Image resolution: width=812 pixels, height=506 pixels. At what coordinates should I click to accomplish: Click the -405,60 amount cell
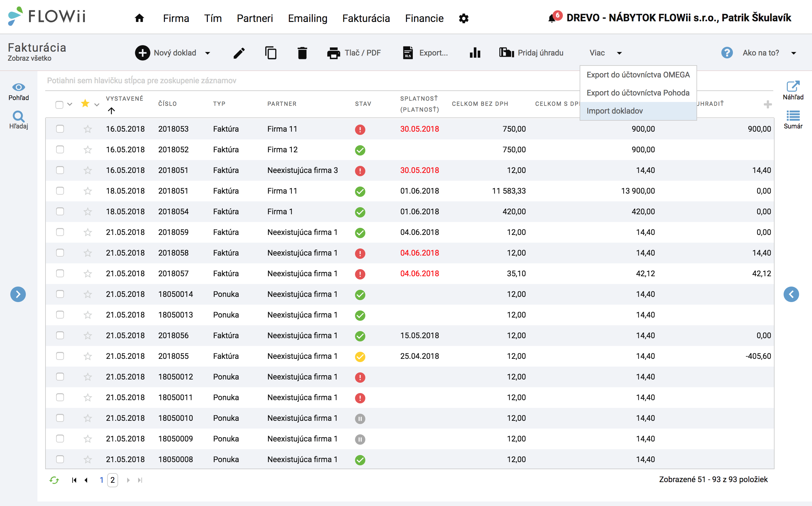pyautogui.click(x=758, y=356)
